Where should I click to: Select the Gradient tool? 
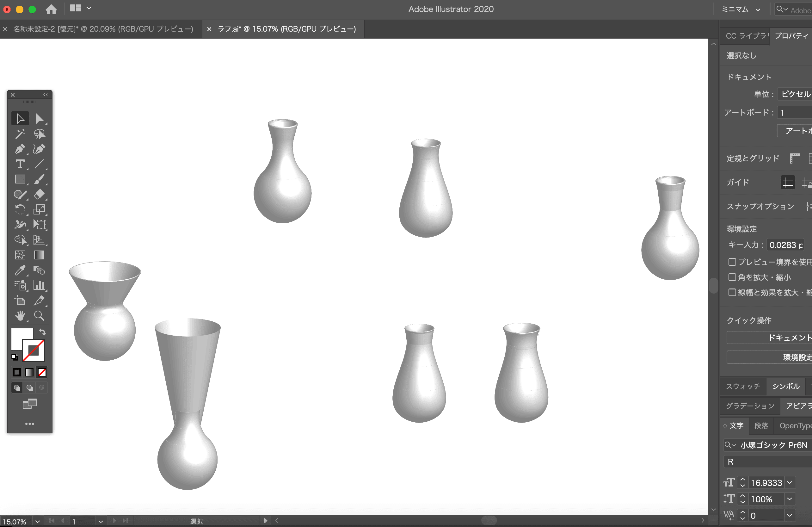click(39, 255)
